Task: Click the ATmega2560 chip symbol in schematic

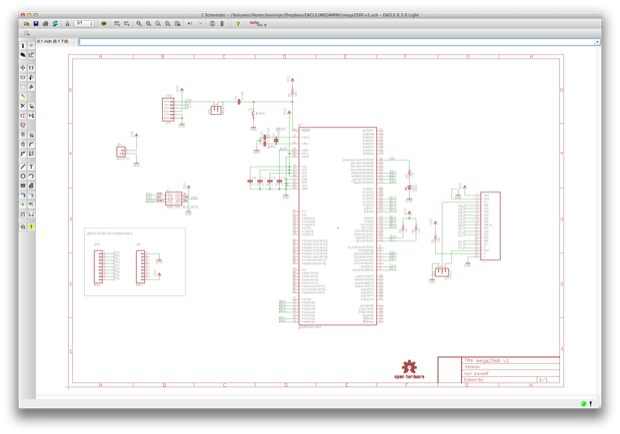Action: [x=338, y=226]
